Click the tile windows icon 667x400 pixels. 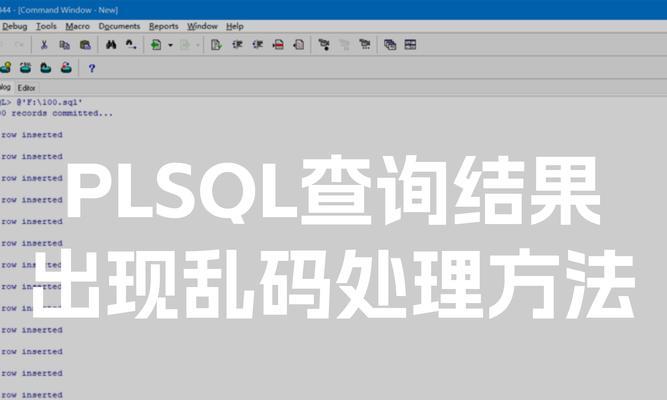(x=410, y=45)
